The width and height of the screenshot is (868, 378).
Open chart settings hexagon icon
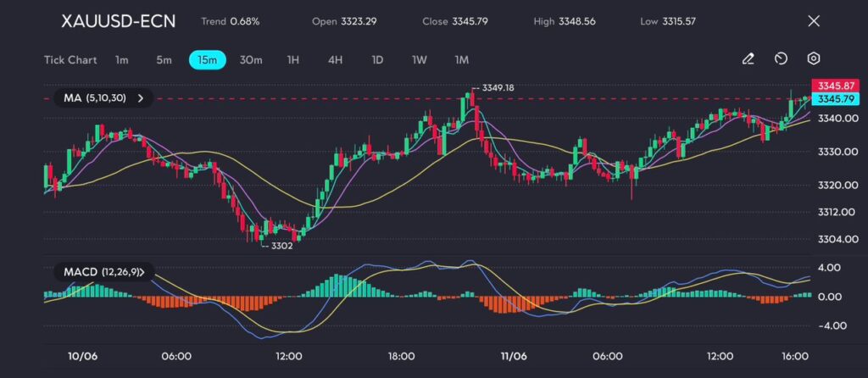click(x=813, y=59)
